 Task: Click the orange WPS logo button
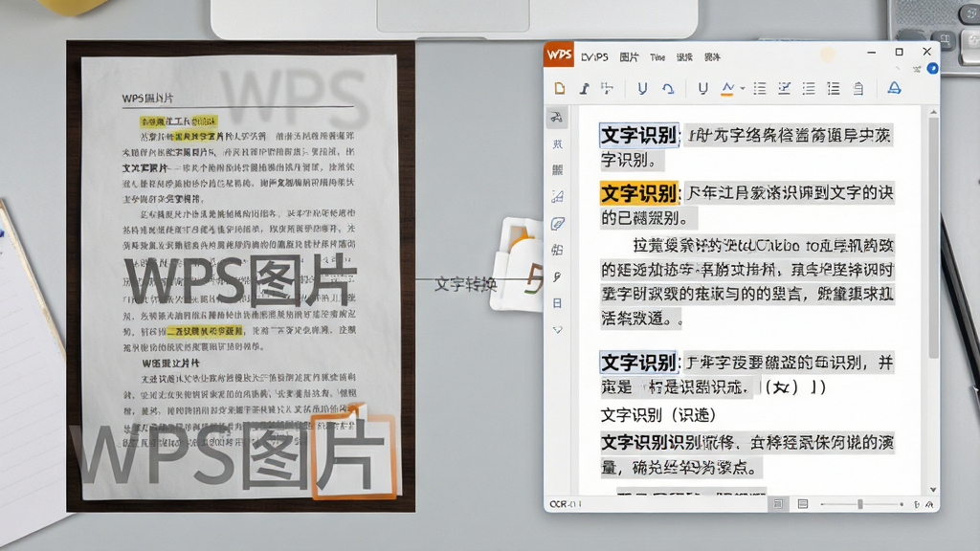pyautogui.click(x=559, y=55)
